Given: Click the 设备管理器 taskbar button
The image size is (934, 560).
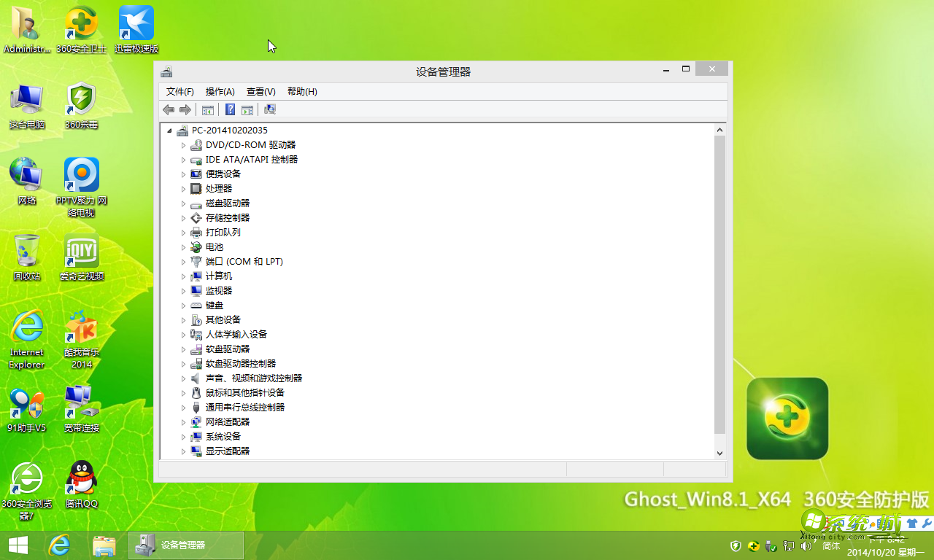Looking at the screenshot, I should [x=186, y=545].
